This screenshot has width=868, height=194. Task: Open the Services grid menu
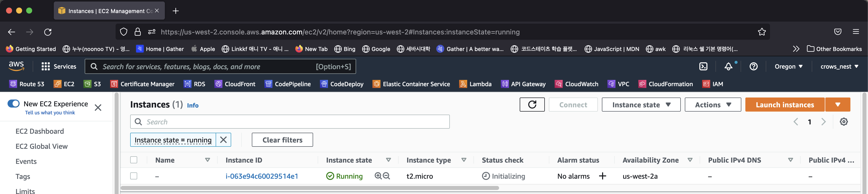(x=59, y=66)
